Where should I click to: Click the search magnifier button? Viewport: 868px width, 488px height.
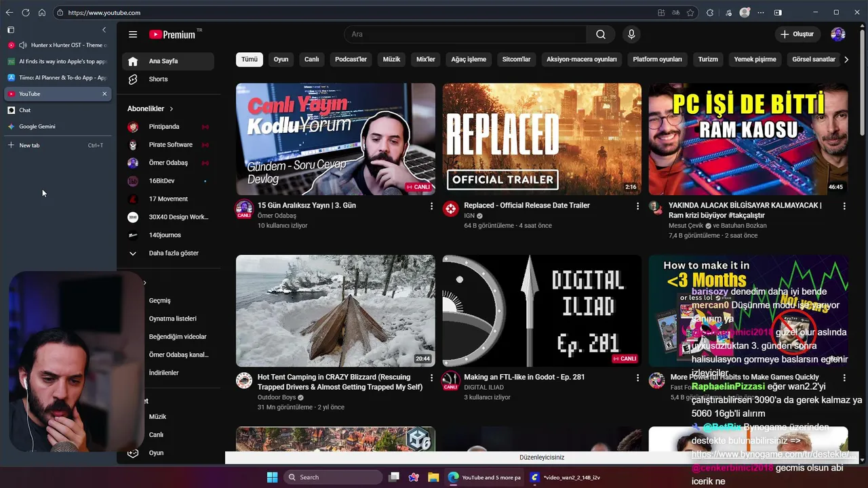pyautogui.click(x=601, y=35)
